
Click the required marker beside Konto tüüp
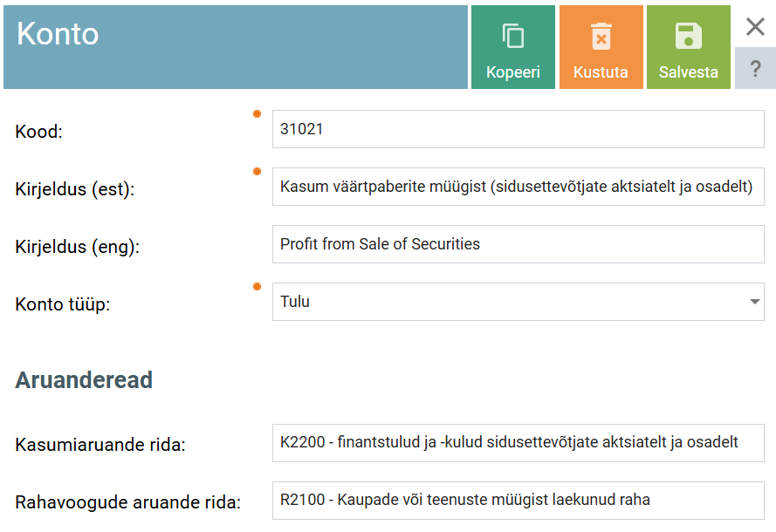pos(257,287)
